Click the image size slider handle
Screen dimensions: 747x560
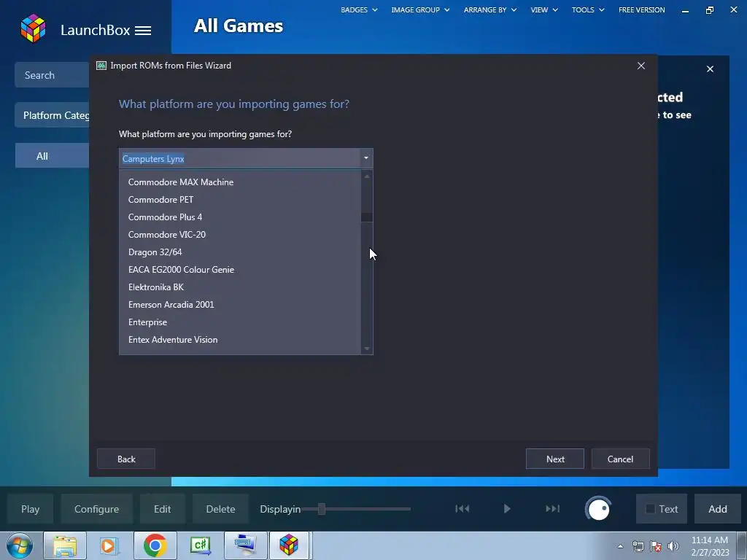tap(322, 509)
